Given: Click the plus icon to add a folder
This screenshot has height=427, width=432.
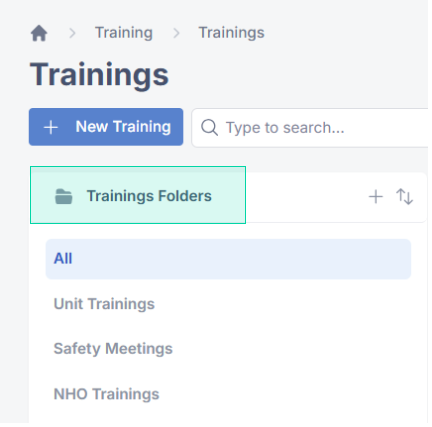Looking at the screenshot, I should click(376, 196).
